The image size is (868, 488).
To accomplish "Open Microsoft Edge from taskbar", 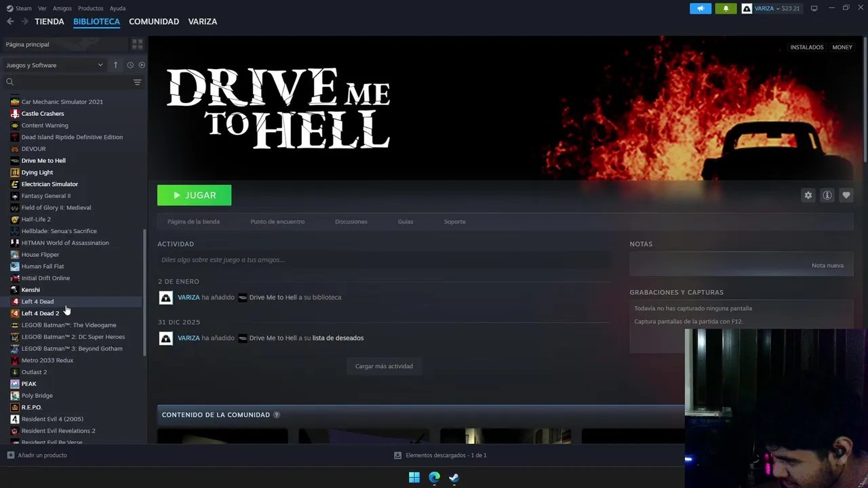I will 434,477.
